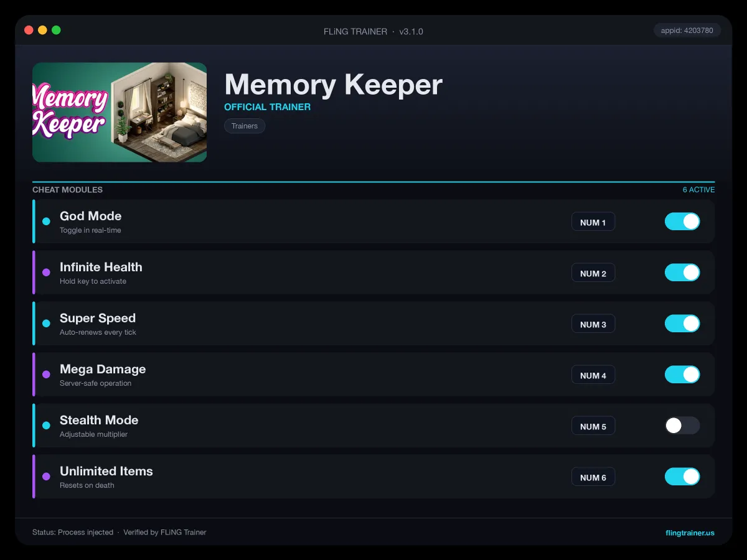The height and width of the screenshot is (560, 747).
Task: Click the Stealth Mode status dot
Action: [x=46, y=426]
